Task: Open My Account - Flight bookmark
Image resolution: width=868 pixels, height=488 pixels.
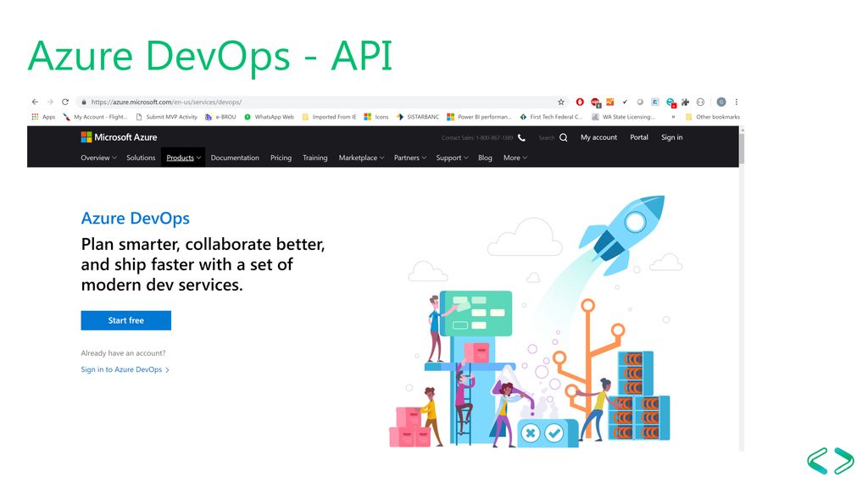Action: [95, 117]
